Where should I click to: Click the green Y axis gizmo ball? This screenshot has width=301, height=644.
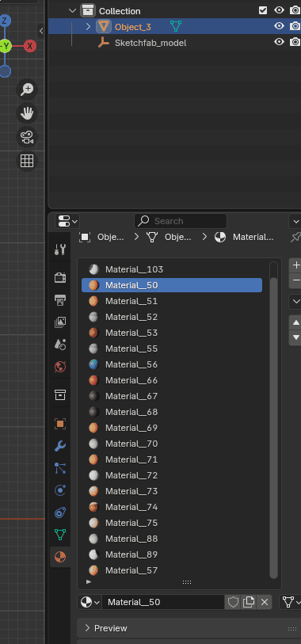click(6, 46)
